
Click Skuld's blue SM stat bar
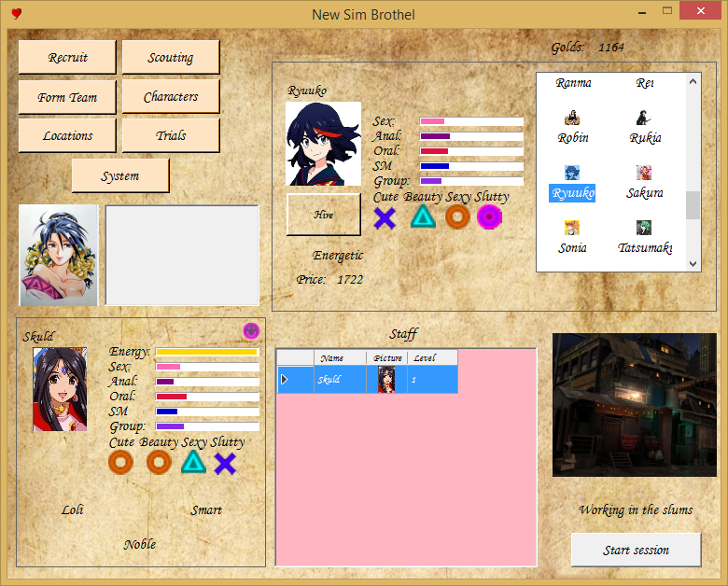(207, 412)
